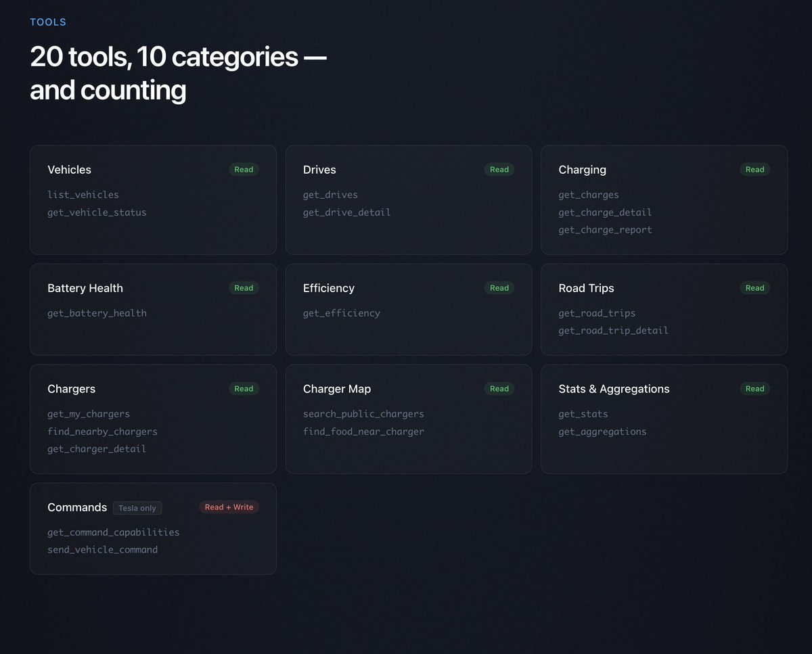Select the Drives card title
Viewport: 812px width, 654px height.
[x=319, y=170]
